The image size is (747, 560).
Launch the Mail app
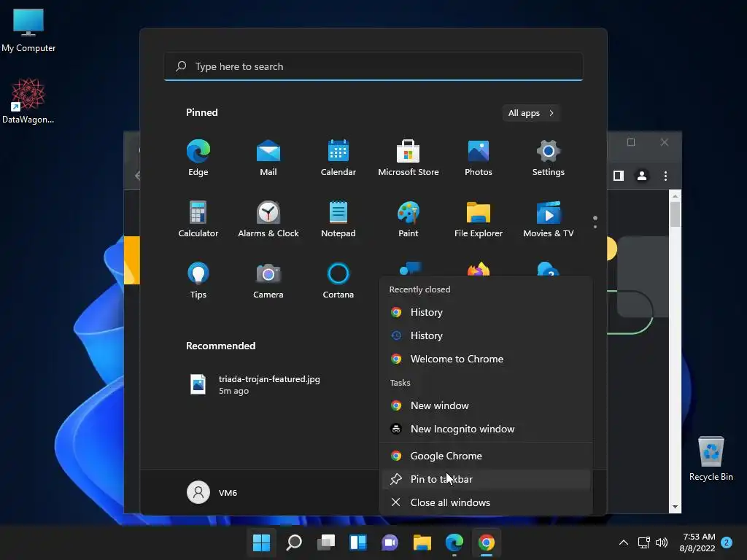[x=268, y=158]
